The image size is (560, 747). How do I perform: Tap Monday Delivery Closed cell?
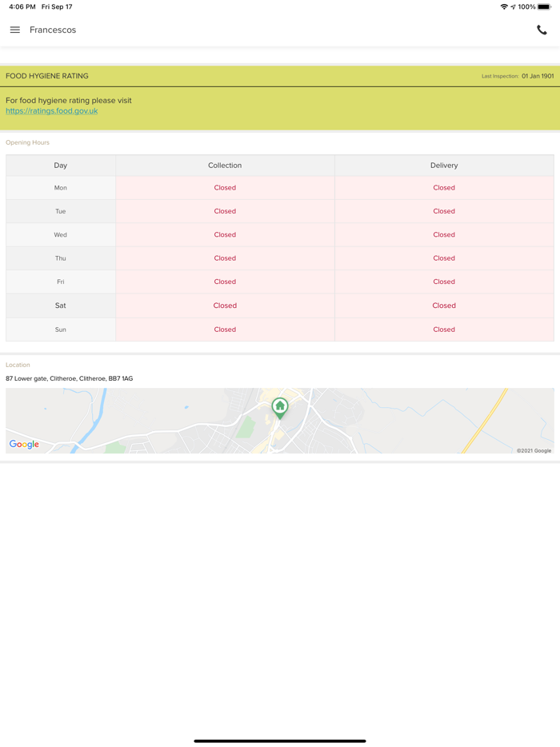pos(444,188)
